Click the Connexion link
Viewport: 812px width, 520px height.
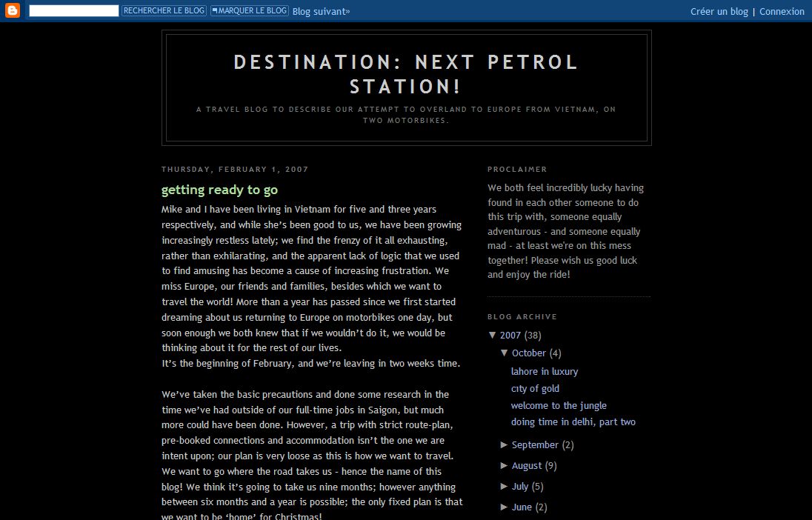coord(782,12)
